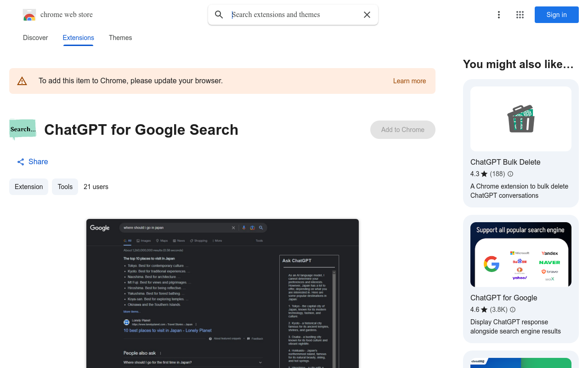The width and height of the screenshot is (588, 368).
Task: Switch to the Themes tab
Action: (x=120, y=38)
